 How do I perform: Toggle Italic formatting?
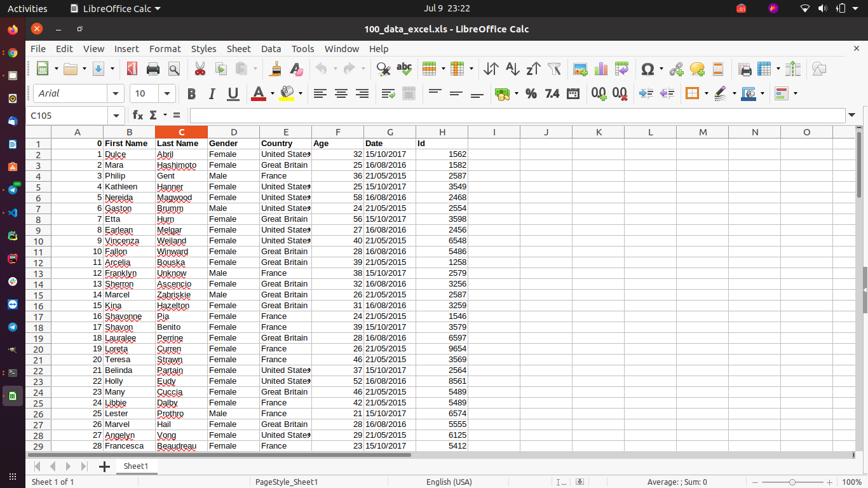[212, 93]
